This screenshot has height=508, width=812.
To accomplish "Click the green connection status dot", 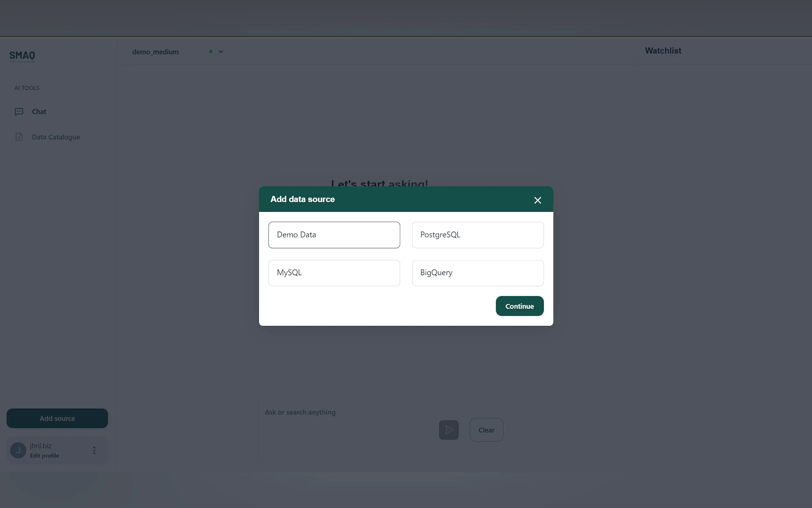I will (x=211, y=52).
